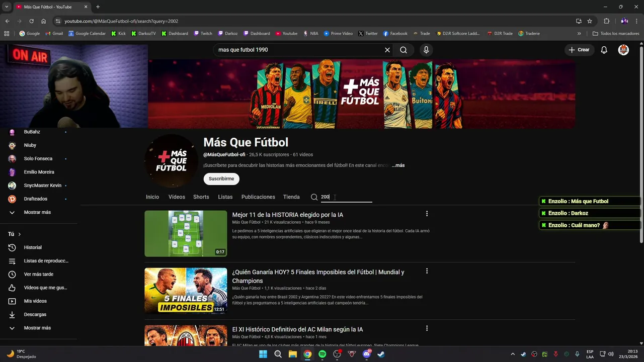
Task: Open the Google Calendar bookmark
Action: click(x=87, y=34)
